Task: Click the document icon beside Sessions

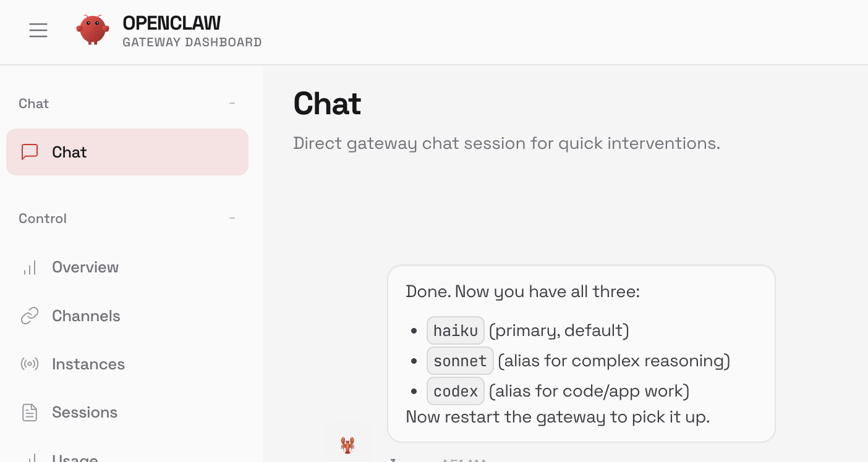Action: [30, 413]
